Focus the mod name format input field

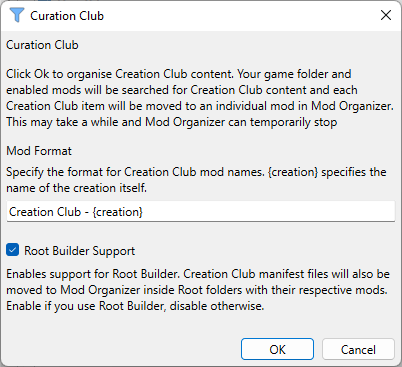(201, 212)
